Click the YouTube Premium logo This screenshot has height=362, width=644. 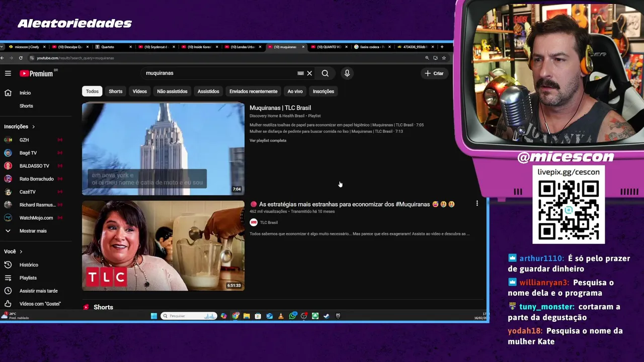(36, 73)
